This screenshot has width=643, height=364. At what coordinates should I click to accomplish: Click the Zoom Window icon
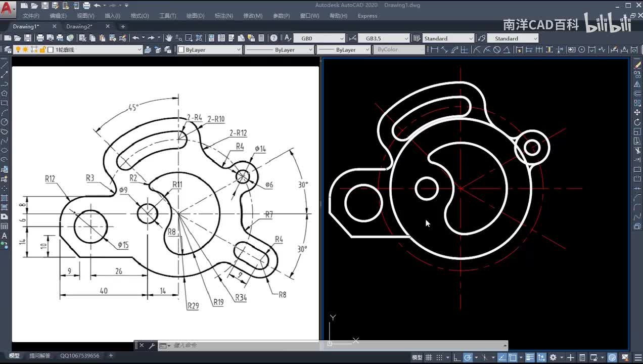188,38
